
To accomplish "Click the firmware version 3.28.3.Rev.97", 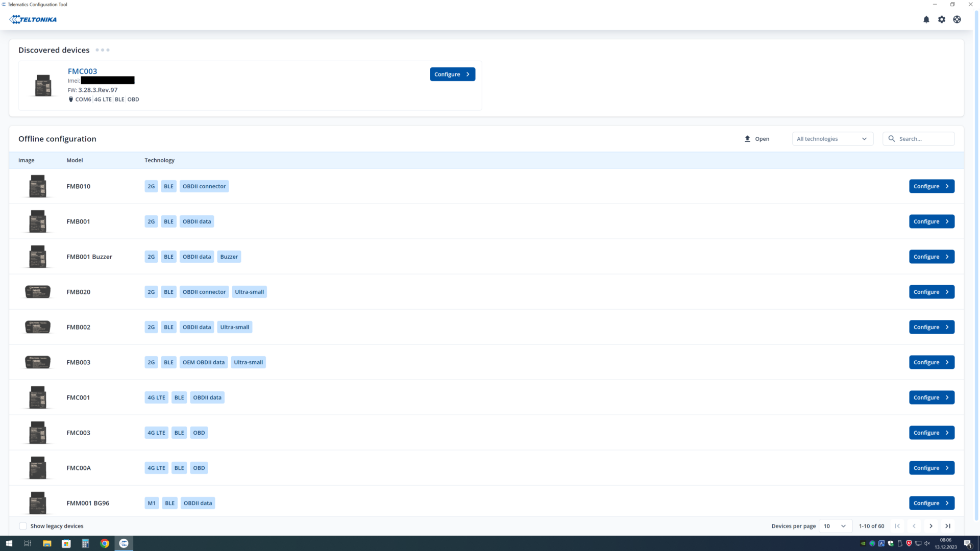I will [x=98, y=90].
